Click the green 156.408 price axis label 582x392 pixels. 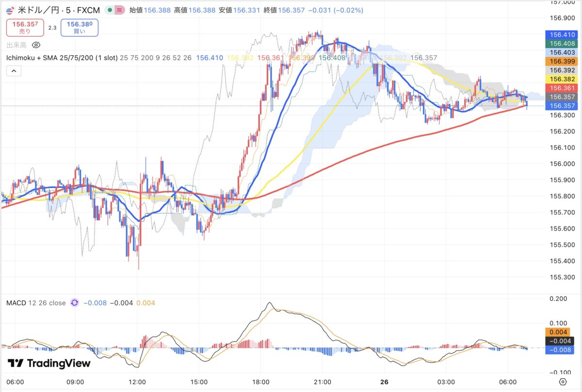click(x=563, y=44)
